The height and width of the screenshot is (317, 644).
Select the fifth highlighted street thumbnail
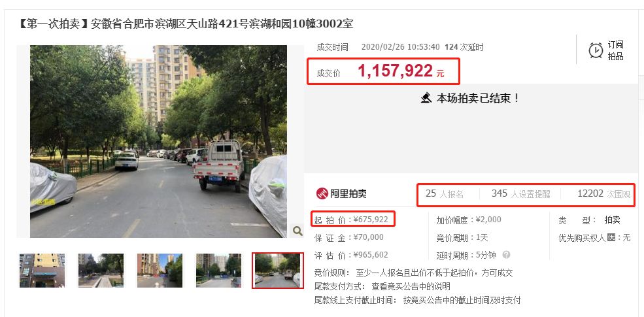(x=278, y=270)
